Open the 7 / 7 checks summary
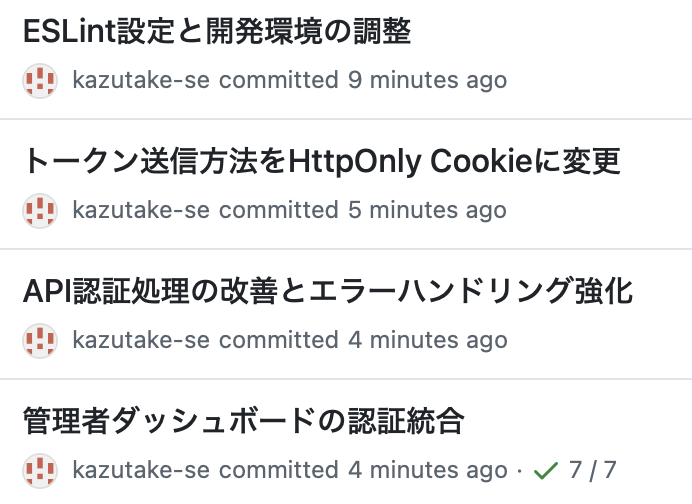 point(592,470)
